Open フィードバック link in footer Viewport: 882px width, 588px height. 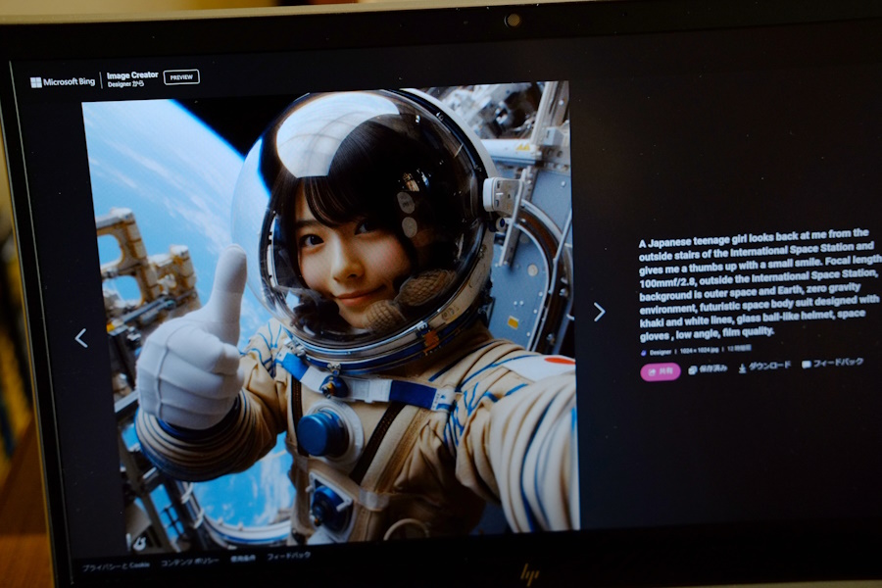[x=288, y=556]
